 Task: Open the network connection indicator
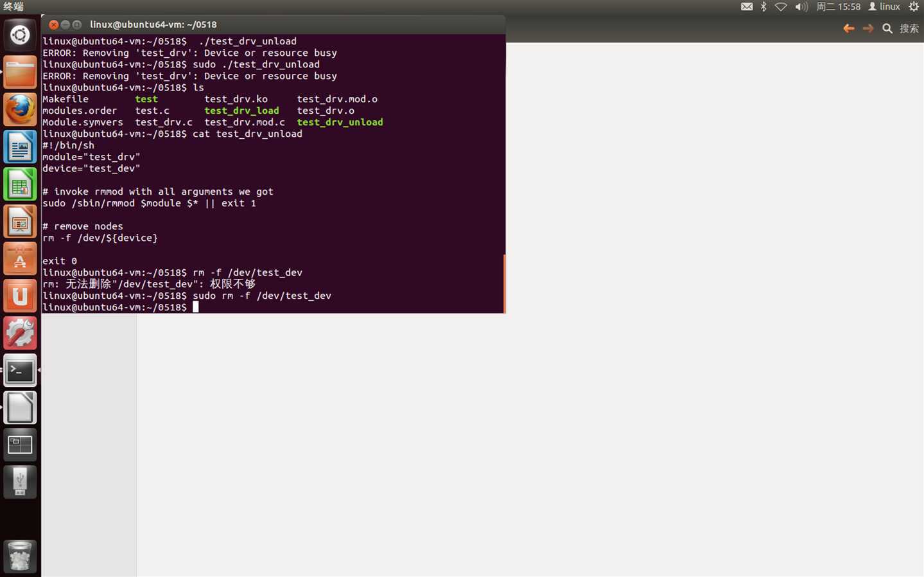pyautogui.click(x=781, y=6)
